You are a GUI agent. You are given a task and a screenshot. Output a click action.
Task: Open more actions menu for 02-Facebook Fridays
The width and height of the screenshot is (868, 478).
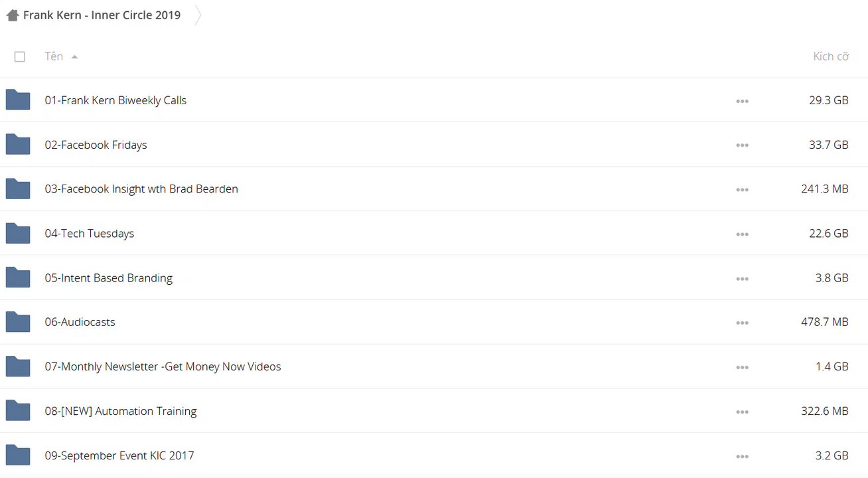click(742, 145)
